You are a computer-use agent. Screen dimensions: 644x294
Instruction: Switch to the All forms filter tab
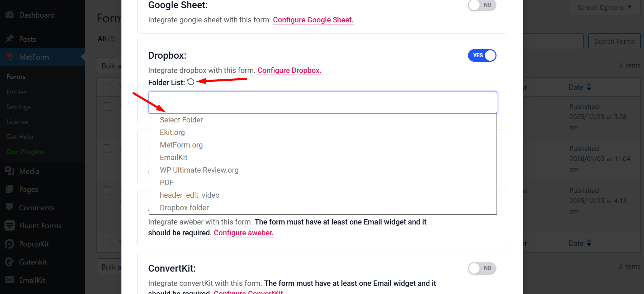click(102, 39)
